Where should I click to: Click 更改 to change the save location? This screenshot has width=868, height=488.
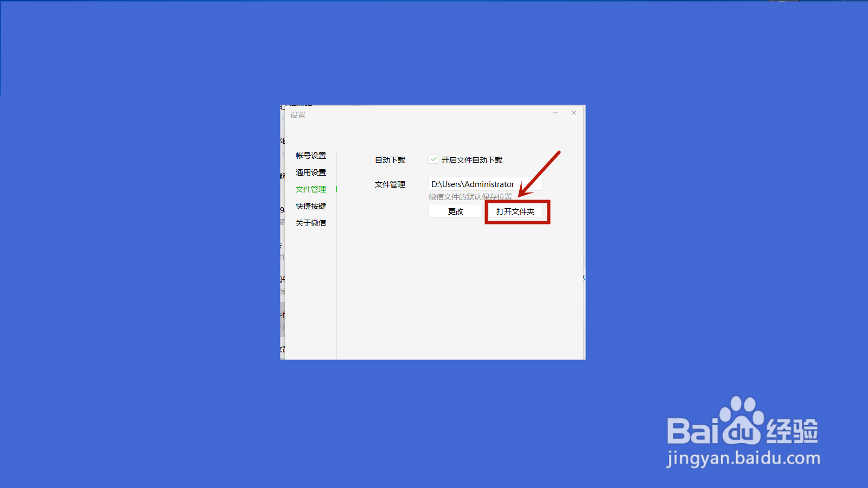pyautogui.click(x=455, y=211)
